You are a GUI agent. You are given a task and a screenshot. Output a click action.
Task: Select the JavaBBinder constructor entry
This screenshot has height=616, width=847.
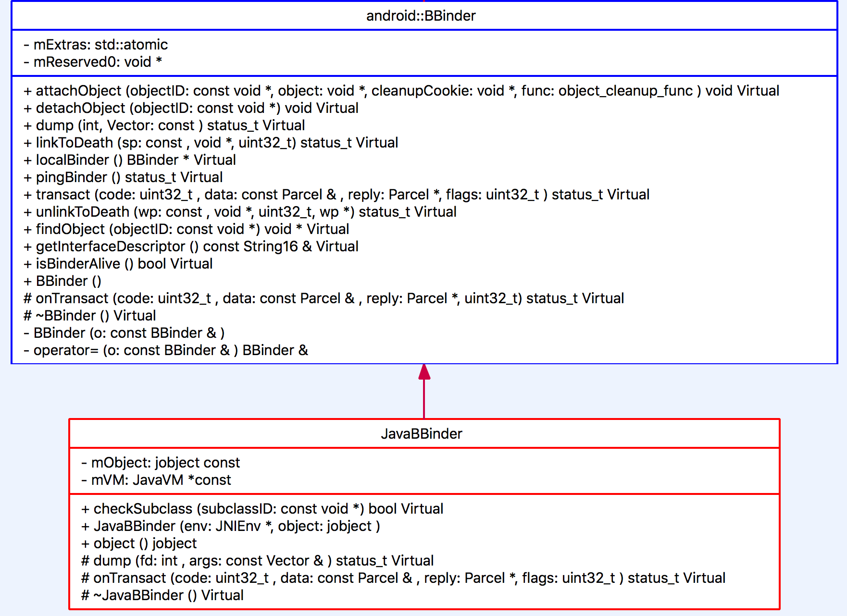click(231, 526)
